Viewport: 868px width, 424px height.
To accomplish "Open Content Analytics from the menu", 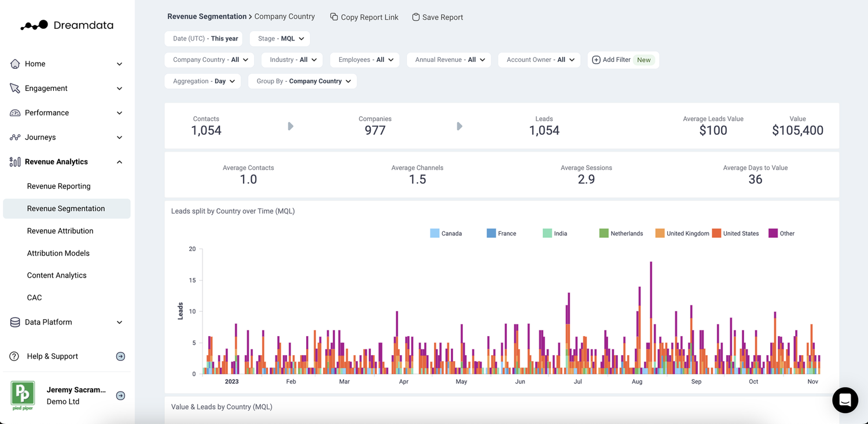I will [x=57, y=275].
